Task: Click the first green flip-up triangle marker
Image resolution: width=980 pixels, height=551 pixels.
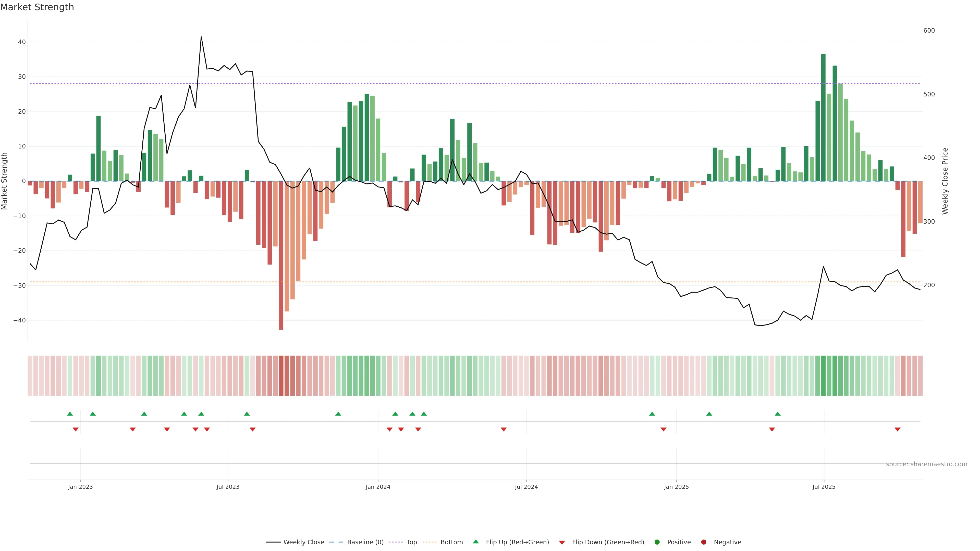Action: coord(70,414)
